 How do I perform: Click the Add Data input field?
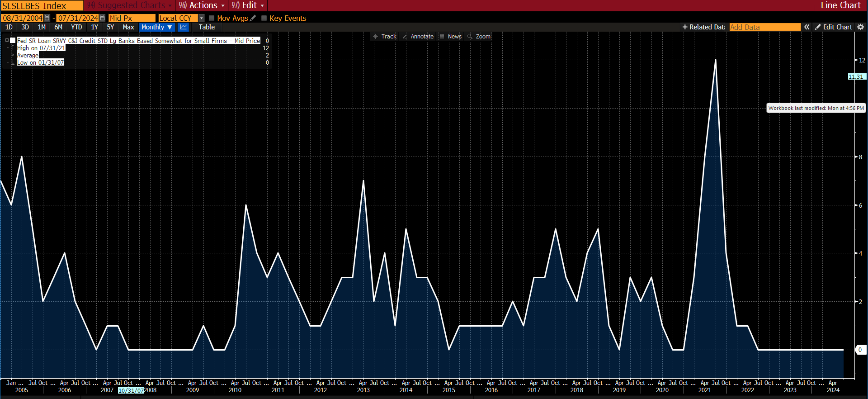765,27
